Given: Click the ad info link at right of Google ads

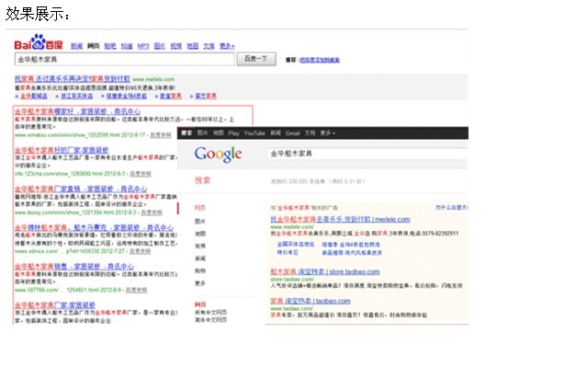Looking at the screenshot, I should tap(451, 208).
